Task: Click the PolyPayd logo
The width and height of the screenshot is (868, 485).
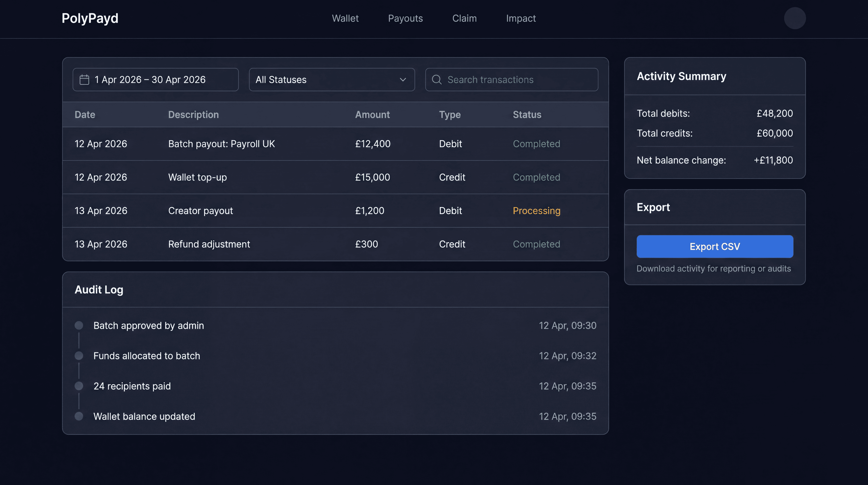Action: (90, 18)
